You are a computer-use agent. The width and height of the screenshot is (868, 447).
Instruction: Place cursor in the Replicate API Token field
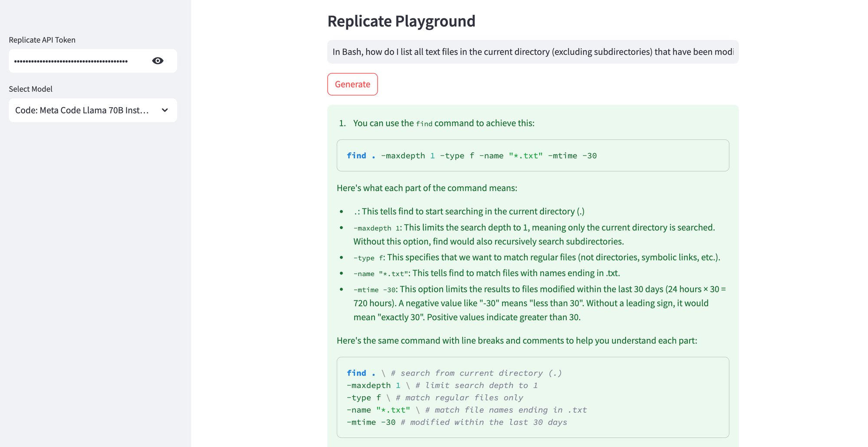point(78,61)
